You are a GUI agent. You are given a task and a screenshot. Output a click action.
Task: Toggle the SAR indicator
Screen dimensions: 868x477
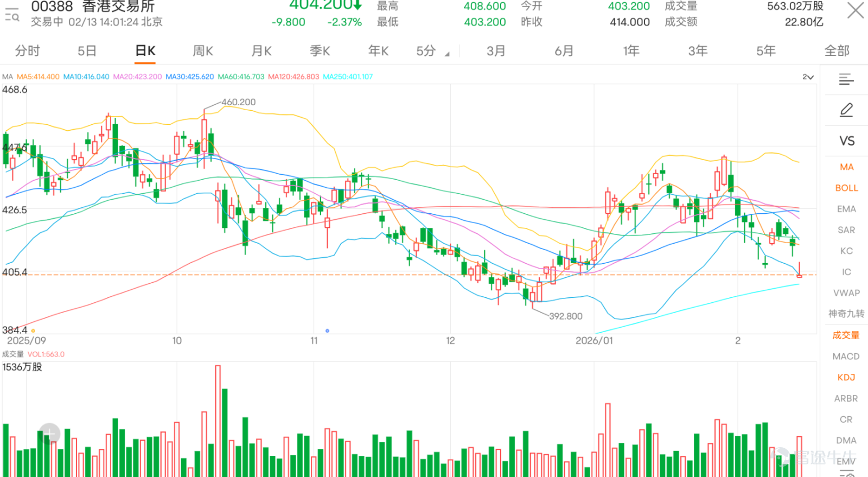(x=847, y=230)
